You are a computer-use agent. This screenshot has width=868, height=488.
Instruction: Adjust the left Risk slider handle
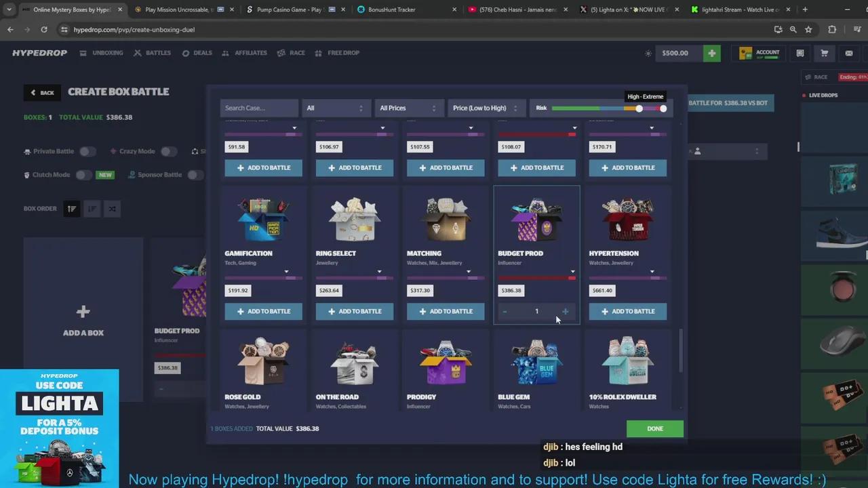tap(639, 108)
